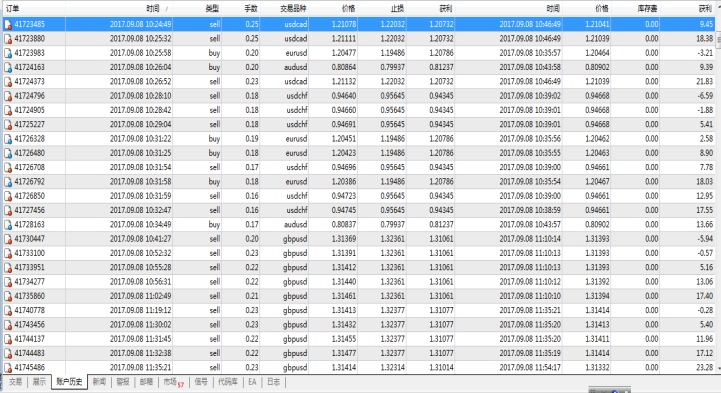This screenshot has width=721, height=393.
Task: Select open price 0.80864
Action: click(343, 67)
